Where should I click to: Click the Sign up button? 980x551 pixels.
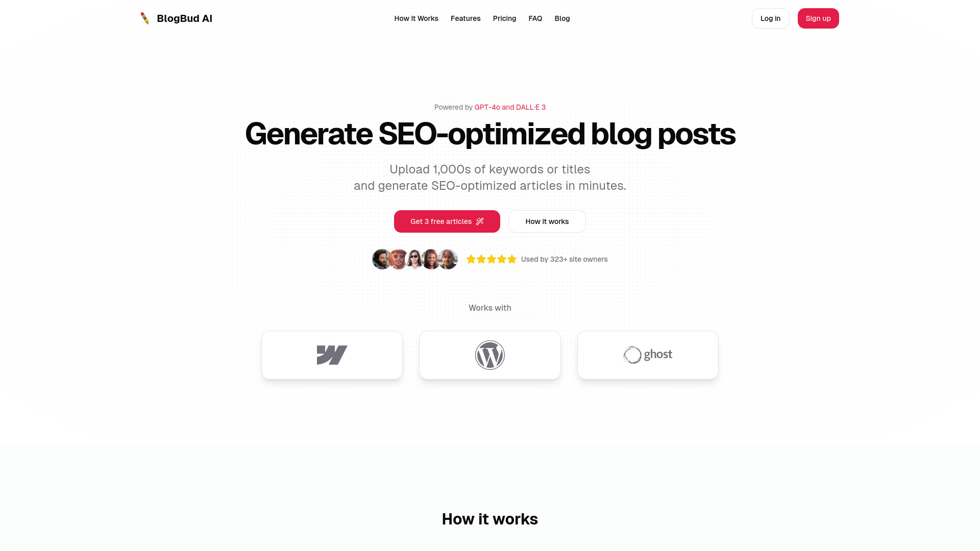click(818, 18)
